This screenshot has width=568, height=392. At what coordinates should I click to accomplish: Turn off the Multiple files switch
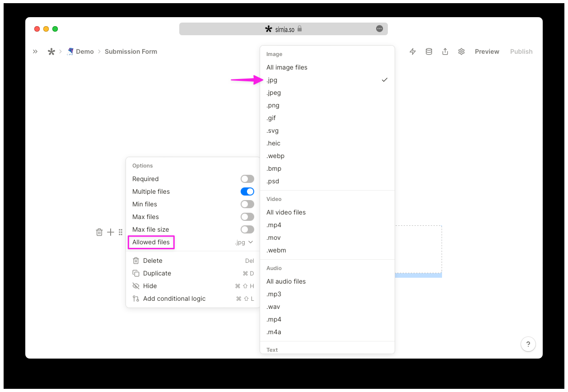pyautogui.click(x=247, y=191)
